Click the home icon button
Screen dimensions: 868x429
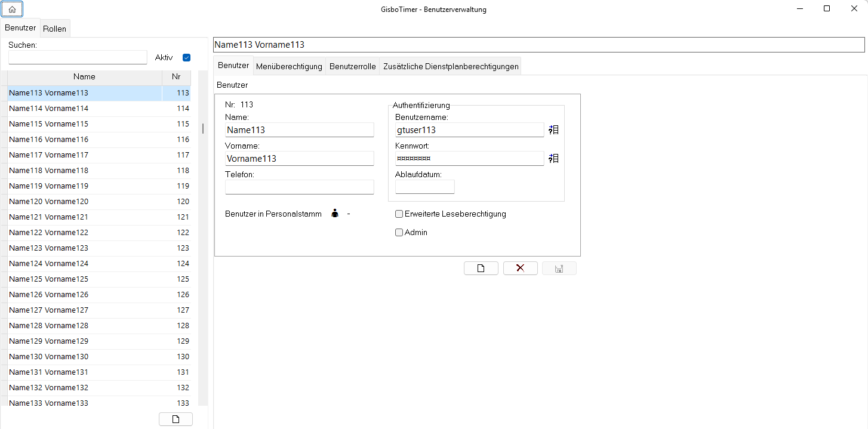click(x=12, y=9)
